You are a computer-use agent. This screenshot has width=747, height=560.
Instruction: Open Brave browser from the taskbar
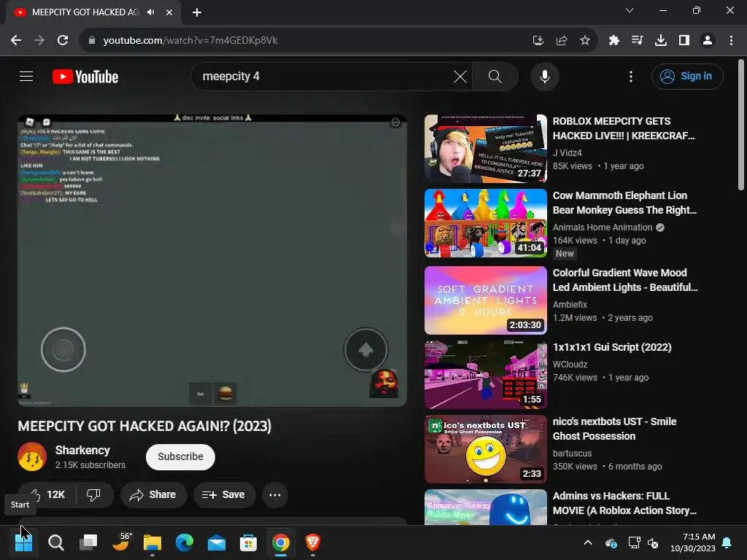[312, 542]
